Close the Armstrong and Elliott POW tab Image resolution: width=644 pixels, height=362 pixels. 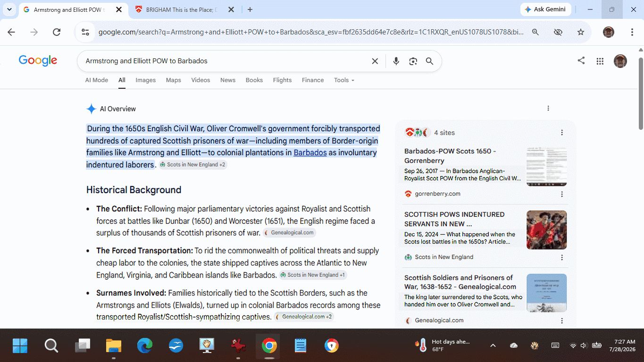[x=119, y=9]
